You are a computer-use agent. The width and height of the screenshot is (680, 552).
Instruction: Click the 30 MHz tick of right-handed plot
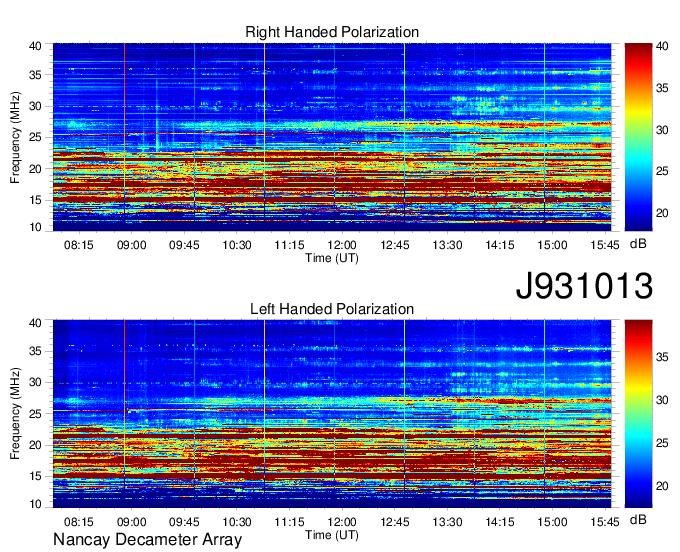point(35,106)
